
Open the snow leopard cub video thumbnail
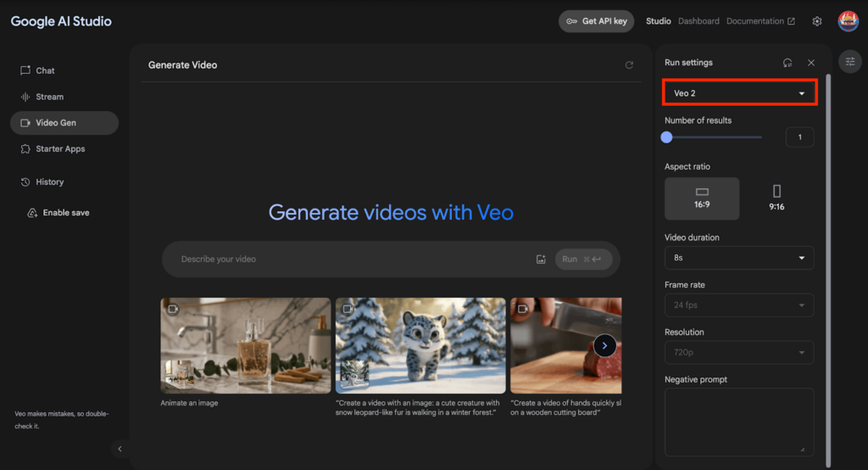[420, 345]
